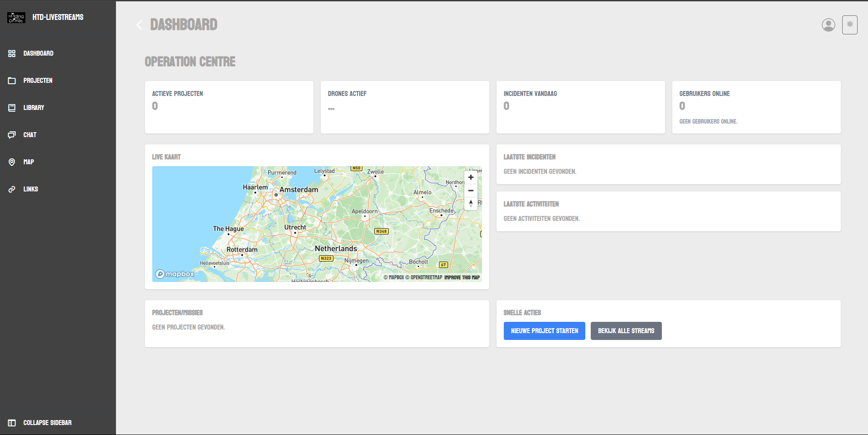
Task: Select the Map pin icon in sidebar
Action: pyautogui.click(x=12, y=162)
